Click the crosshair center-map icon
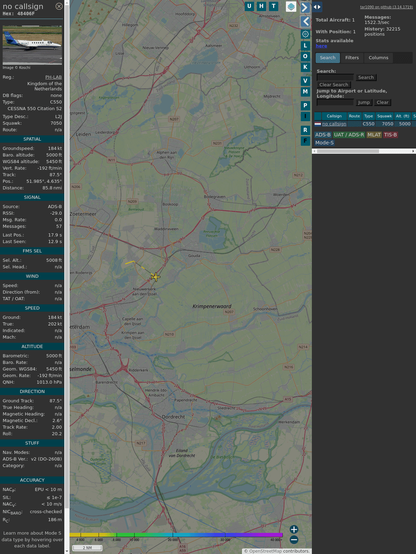The width and height of the screenshot is (416, 554). click(305, 34)
